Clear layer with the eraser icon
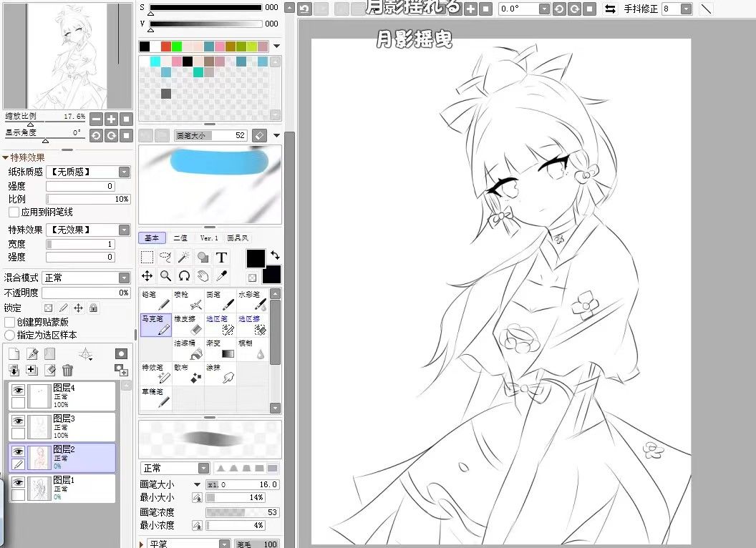 coord(49,370)
